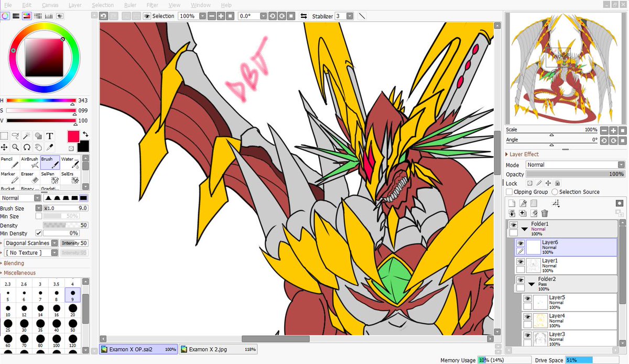The image size is (629, 364).
Task: Switch to Examon X 2.jpg tab
Action: pyautogui.click(x=218, y=349)
